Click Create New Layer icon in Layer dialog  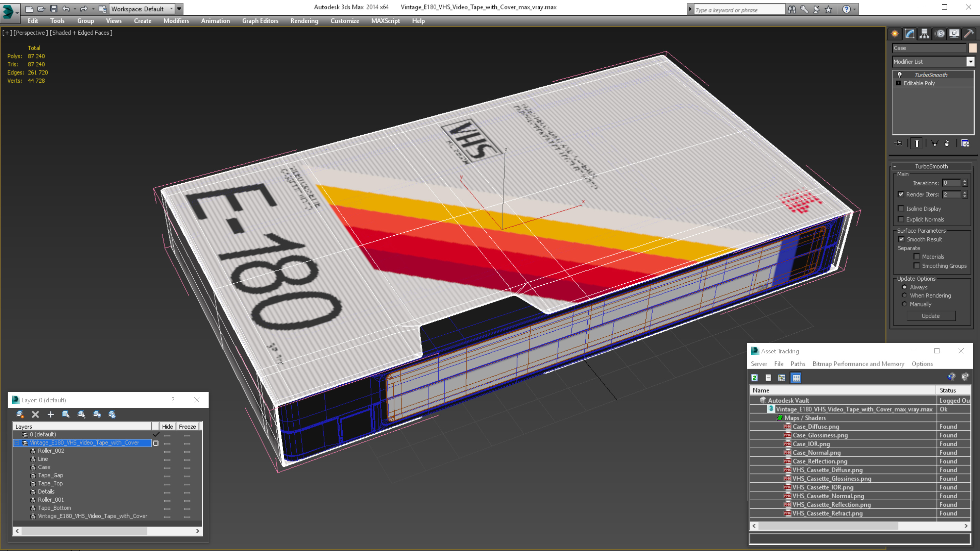20,415
